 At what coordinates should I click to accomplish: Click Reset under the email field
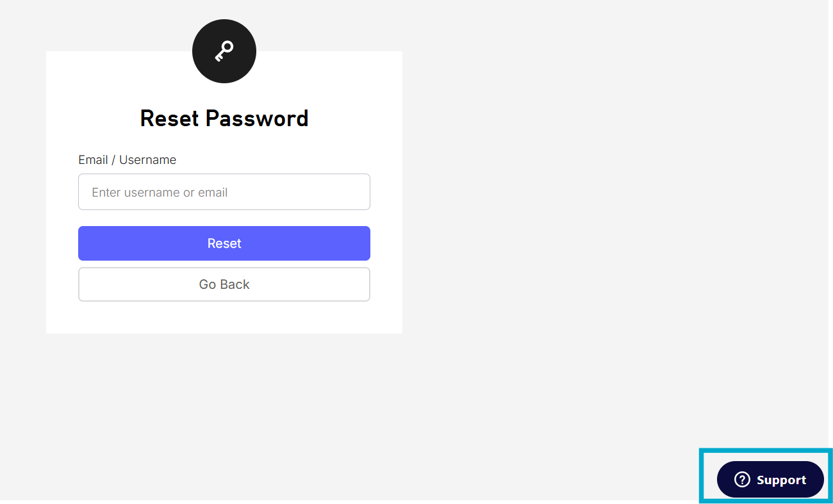[x=224, y=243]
